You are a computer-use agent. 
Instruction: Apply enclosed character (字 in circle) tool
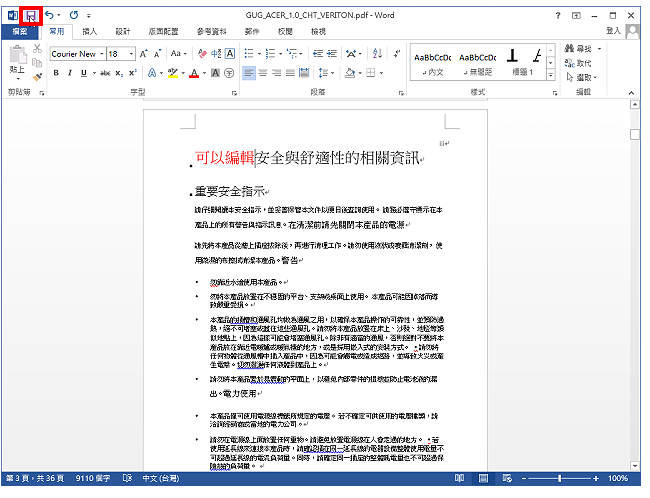pos(229,73)
